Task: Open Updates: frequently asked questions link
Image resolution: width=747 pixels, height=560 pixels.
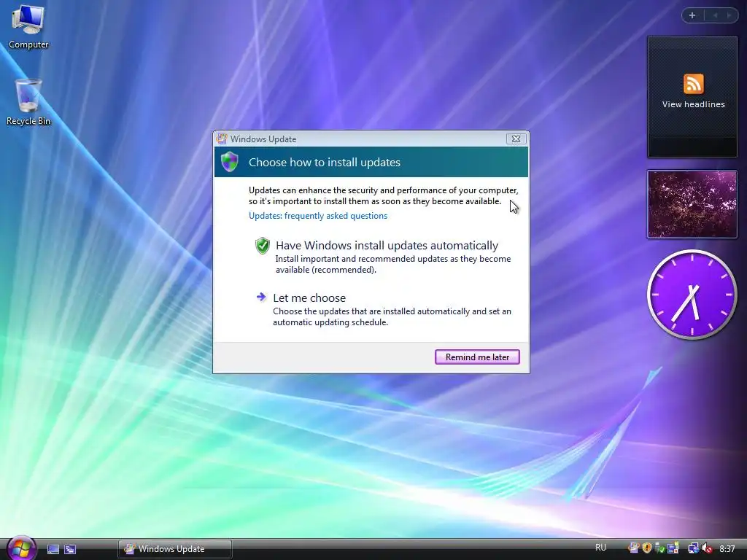Action: [318, 216]
